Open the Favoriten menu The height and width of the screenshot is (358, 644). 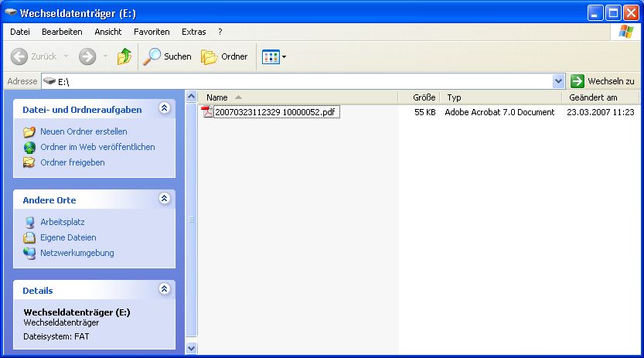(x=152, y=32)
